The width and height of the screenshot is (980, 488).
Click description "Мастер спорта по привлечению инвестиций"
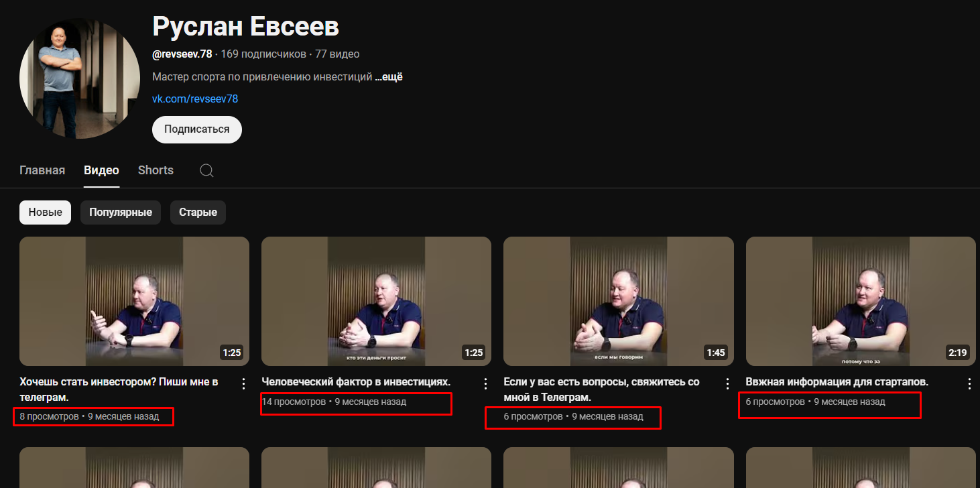point(262,77)
